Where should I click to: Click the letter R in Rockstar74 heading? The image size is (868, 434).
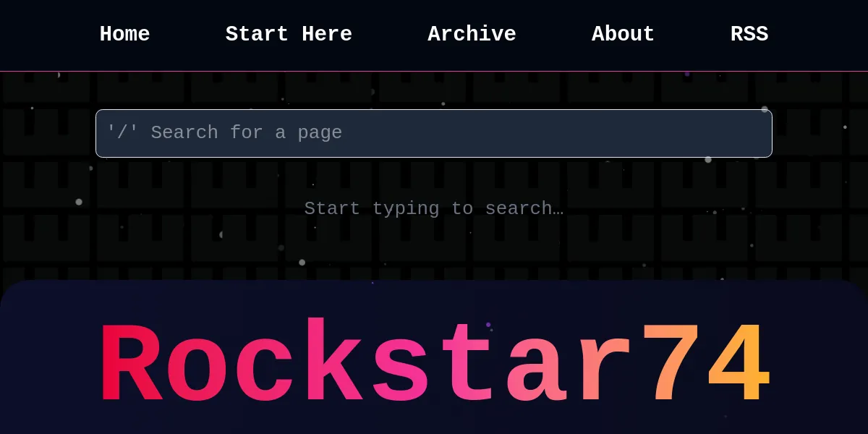tap(130, 364)
